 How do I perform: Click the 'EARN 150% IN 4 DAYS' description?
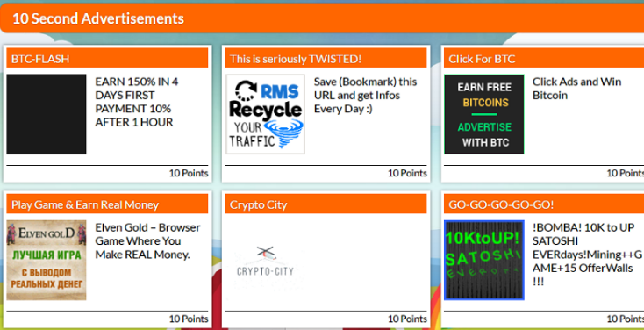(x=137, y=102)
